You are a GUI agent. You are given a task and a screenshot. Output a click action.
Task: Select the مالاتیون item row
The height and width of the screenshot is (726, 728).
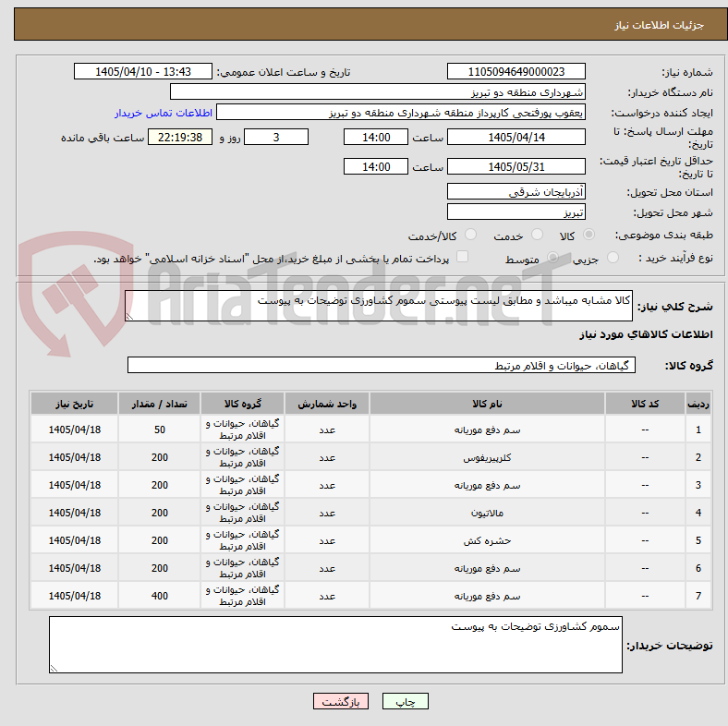370,513
